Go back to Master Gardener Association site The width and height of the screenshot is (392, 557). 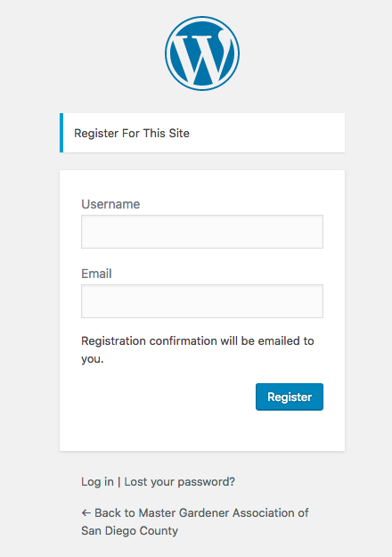195,521
